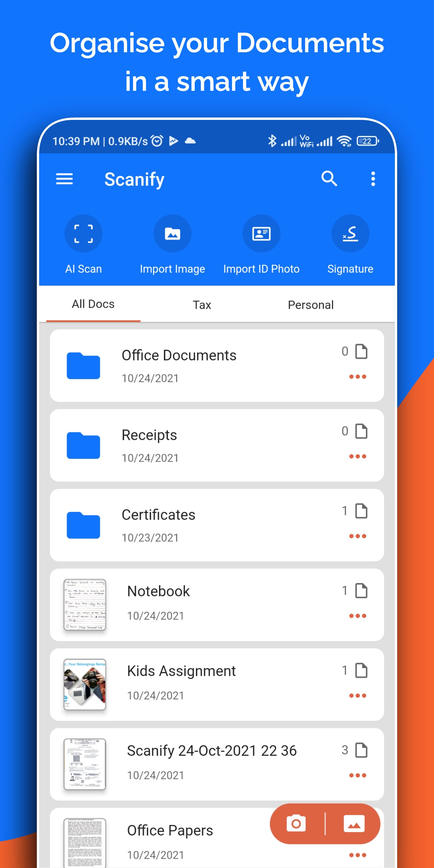
Task: Open the Office Documents folder icon
Action: pos(83,366)
